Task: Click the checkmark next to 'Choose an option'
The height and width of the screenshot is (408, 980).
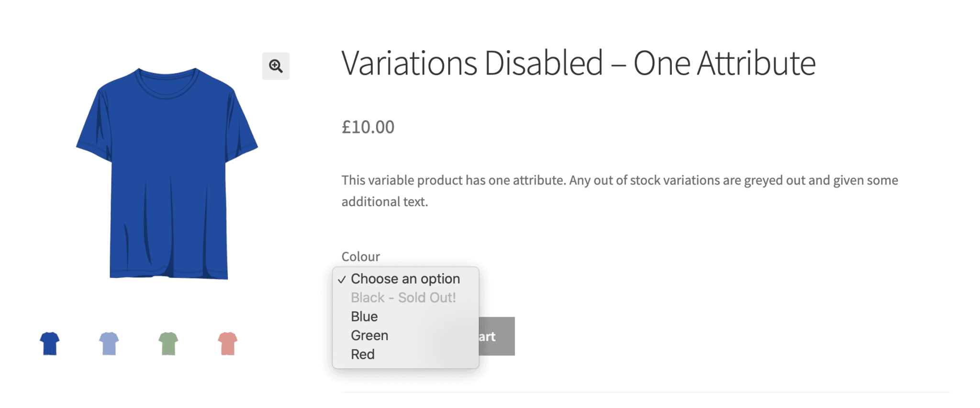Action: point(342,278)
